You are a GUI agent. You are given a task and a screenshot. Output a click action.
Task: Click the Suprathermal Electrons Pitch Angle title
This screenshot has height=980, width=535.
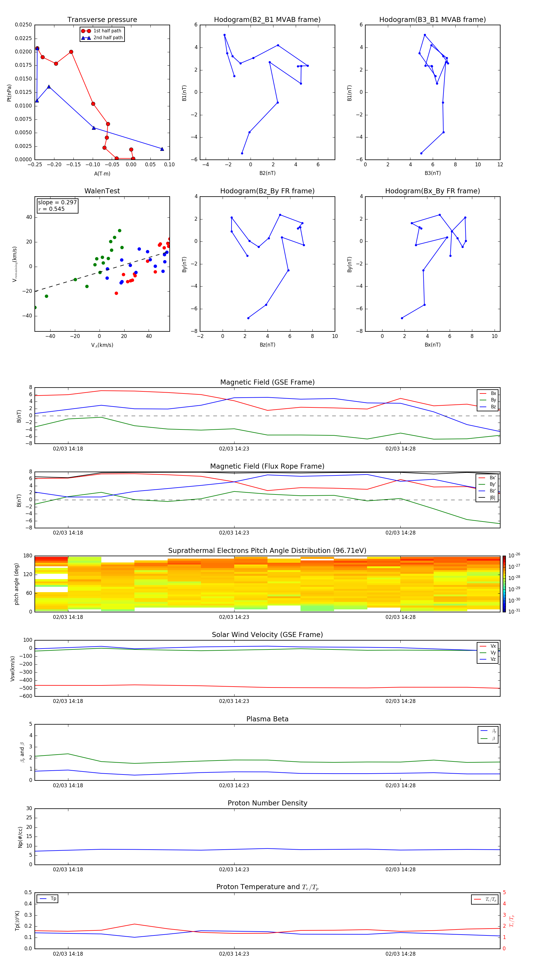(x=267, y=551)
